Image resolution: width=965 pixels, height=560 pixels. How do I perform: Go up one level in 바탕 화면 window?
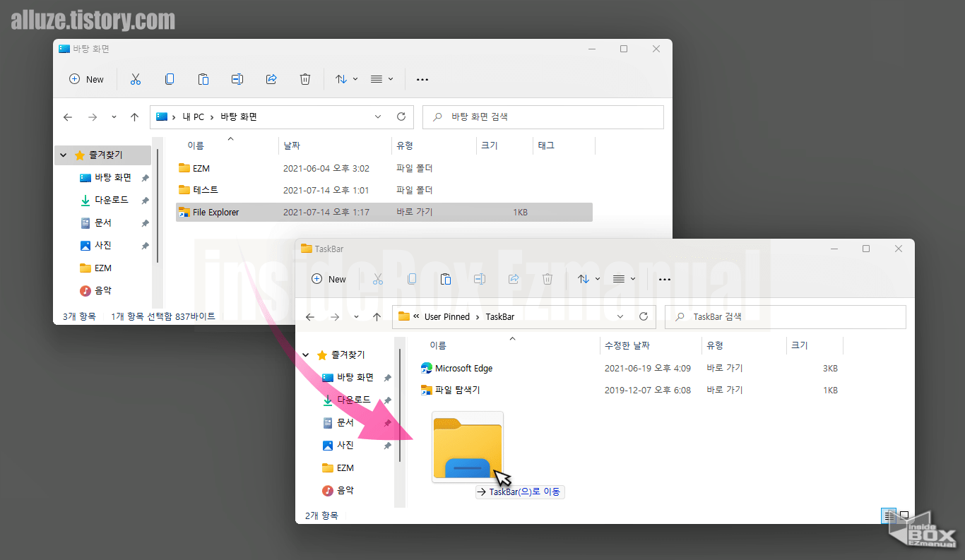[134, 117]
